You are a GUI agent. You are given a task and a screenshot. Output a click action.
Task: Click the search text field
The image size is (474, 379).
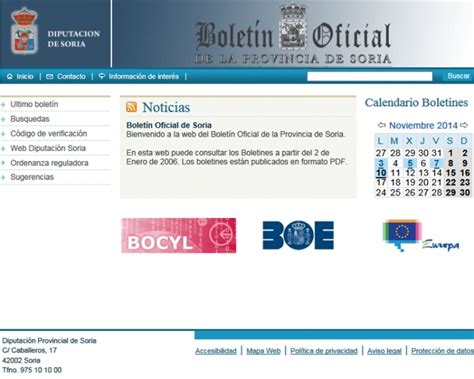tap(370, 76)
